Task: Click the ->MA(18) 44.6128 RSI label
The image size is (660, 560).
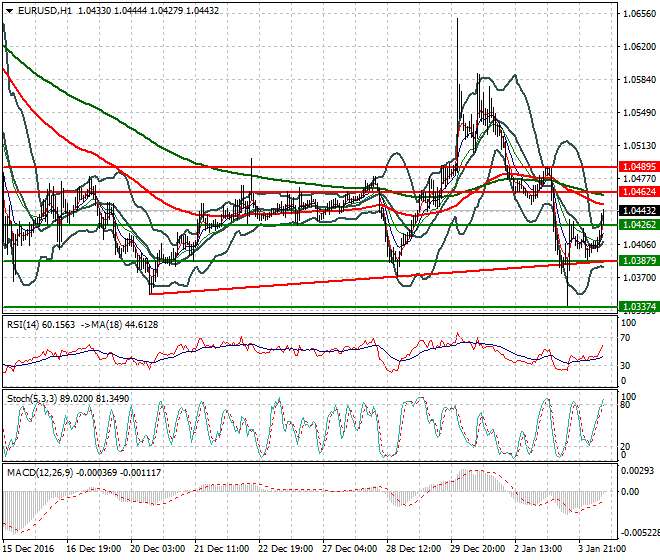Action: (x=119, y=325)
